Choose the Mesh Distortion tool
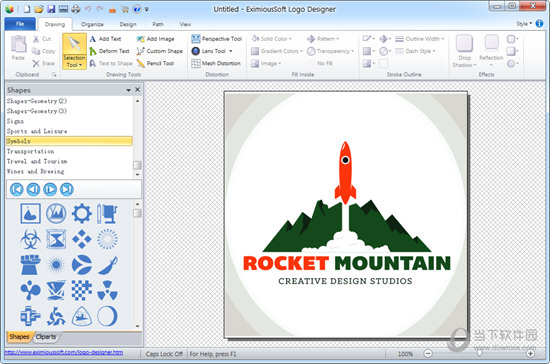 (x=216, y=63)
